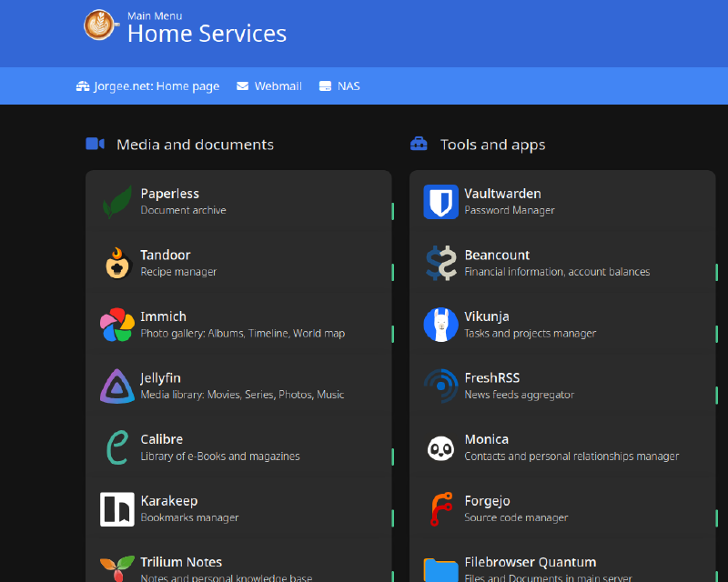Open Vikunja via the llama icon
728x582 pixels.
tap(441, 325)
